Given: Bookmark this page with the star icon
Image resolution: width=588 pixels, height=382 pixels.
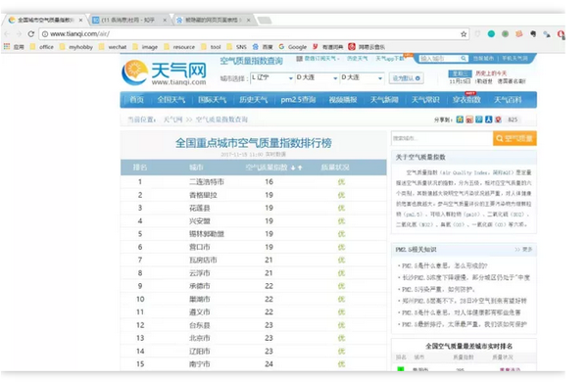Looking at the screenshot, I should pos(464,34).
